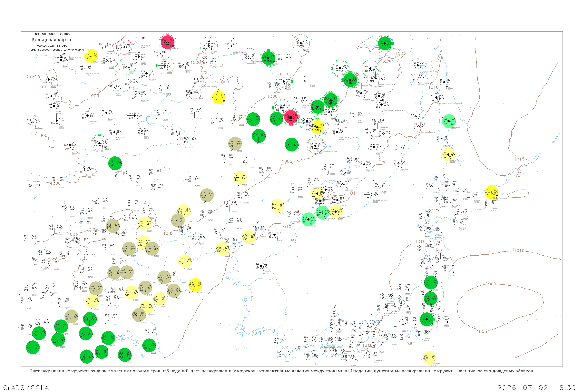Click the "Baruunkharaa" station label
The height and width of the screenshot is (392, 588).
(56, 85)
